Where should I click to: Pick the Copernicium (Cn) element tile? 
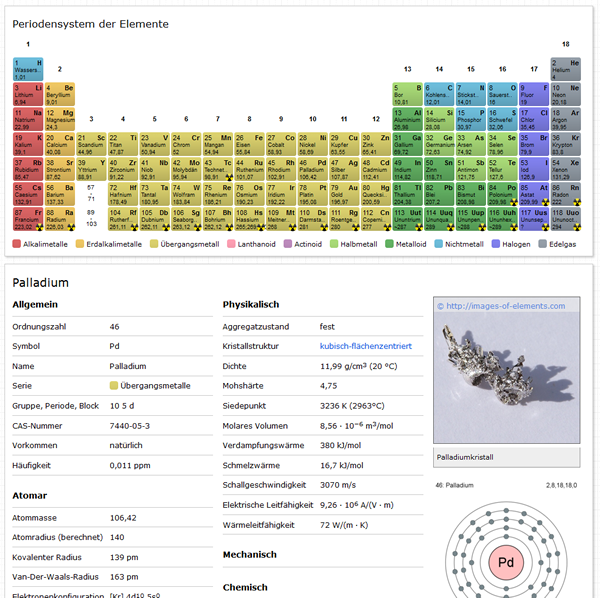376,219
